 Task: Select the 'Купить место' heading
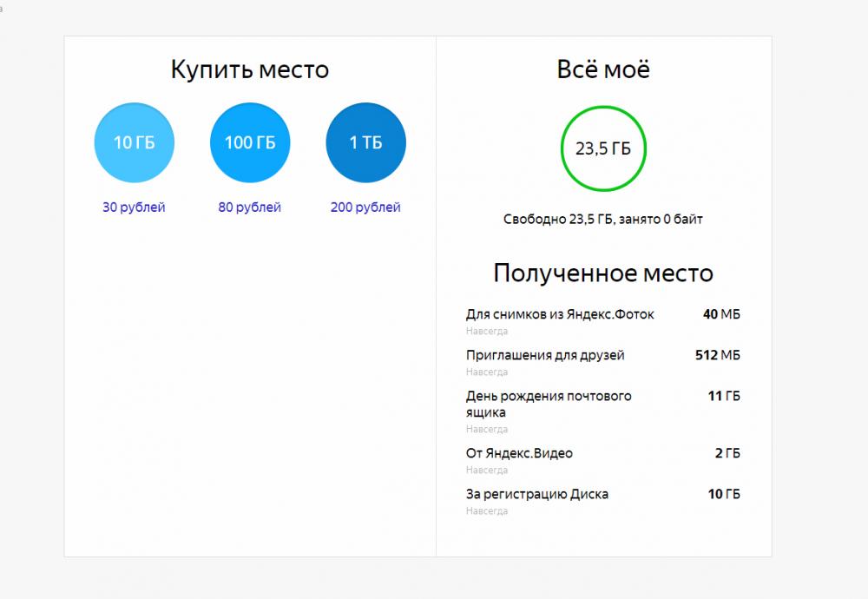click(x=250, y=69)
